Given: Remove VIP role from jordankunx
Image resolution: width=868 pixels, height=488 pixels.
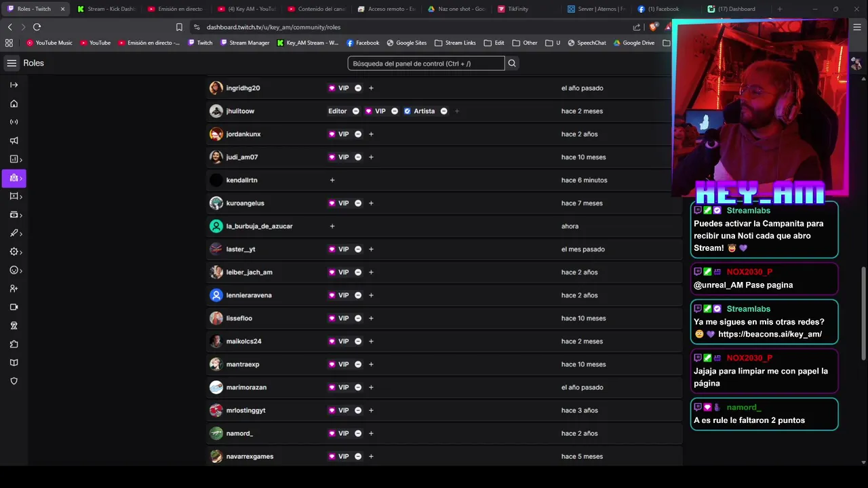Looking at the screenshot, I should pos(358,134).
